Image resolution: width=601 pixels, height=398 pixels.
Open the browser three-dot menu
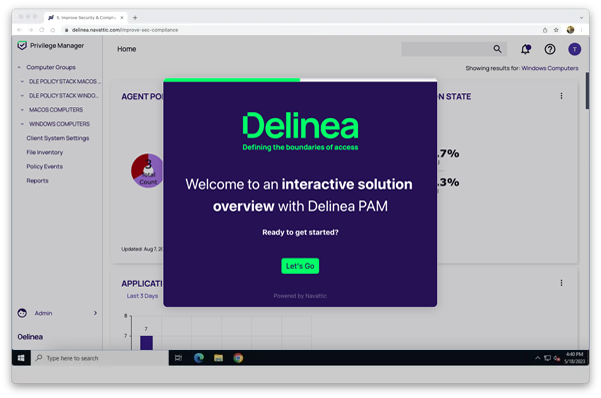click(x=581, y=30)
